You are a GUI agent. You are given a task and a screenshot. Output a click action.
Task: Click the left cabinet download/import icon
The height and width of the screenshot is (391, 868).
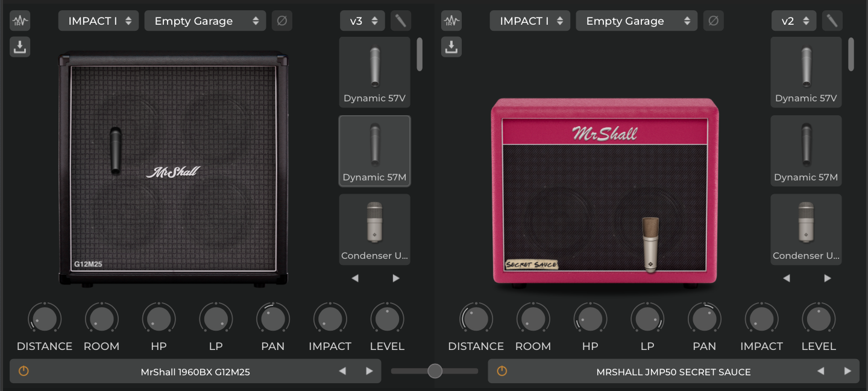(x=20, y=47)
